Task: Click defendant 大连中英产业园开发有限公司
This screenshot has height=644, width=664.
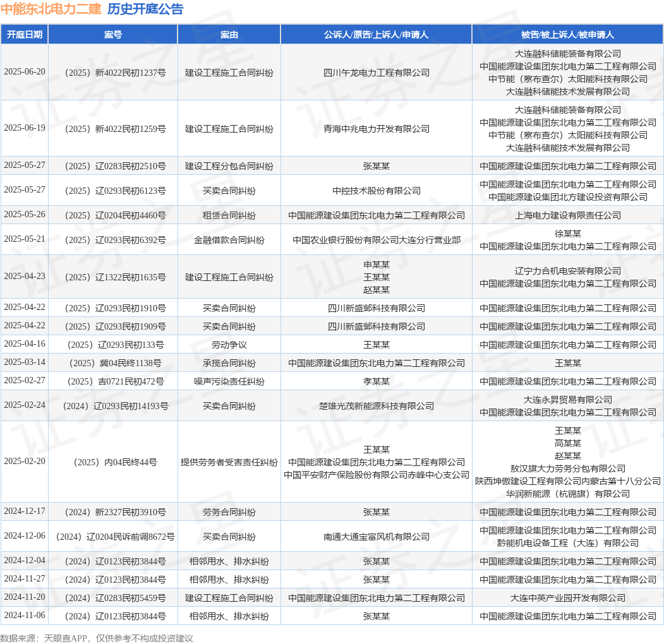Action: (567, 598)
